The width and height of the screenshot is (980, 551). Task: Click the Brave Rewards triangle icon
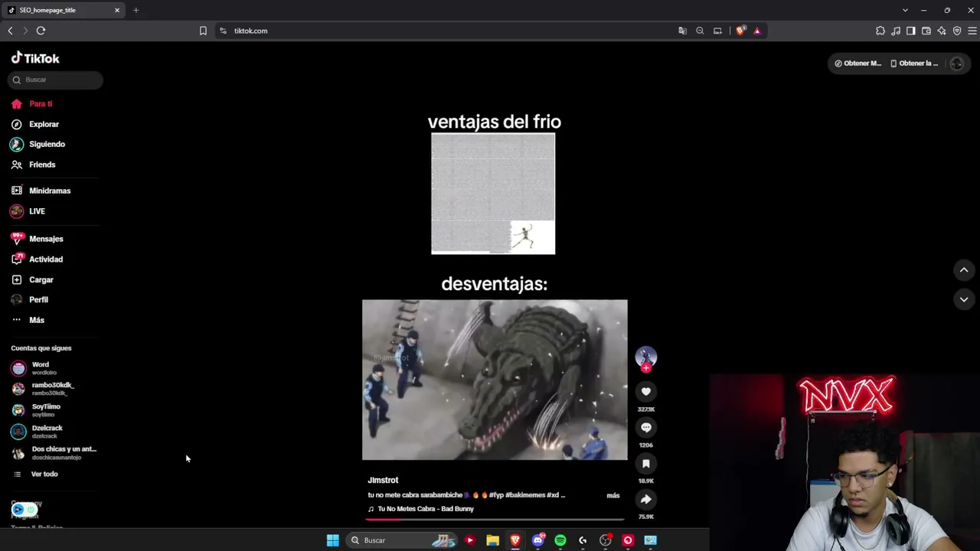pyautogui.click(x=757, y=31)
